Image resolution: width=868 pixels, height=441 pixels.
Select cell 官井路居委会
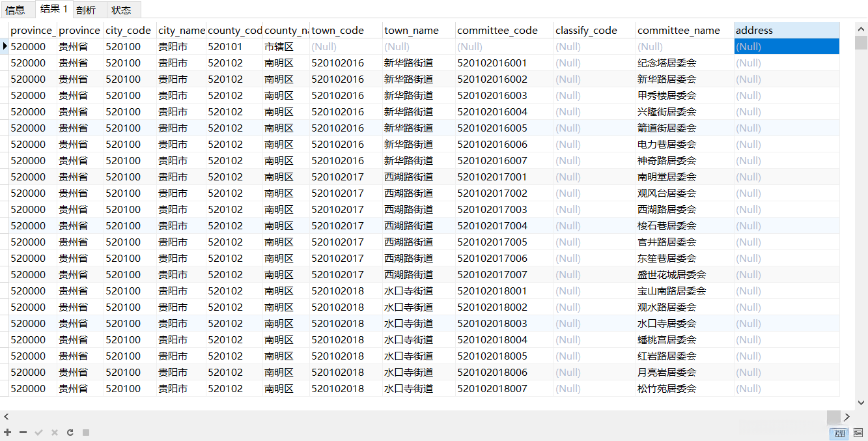pos(684,242)
